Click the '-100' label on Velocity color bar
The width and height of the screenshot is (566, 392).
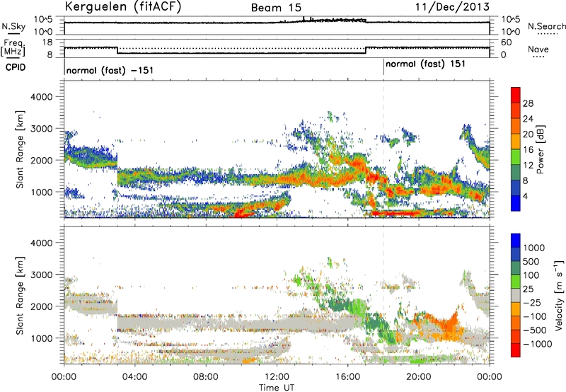click(x=535, y=316)
